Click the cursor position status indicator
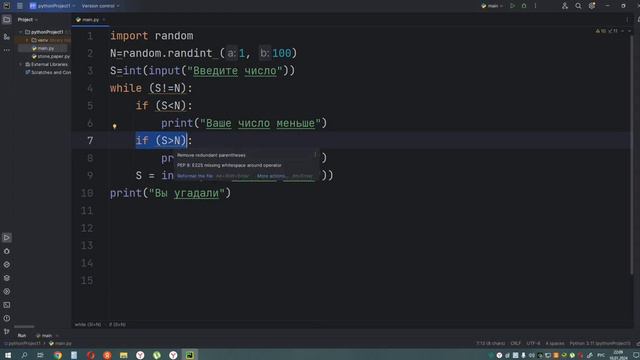The height and width of the screenshot is (360, 640). [x=490, y=343]
